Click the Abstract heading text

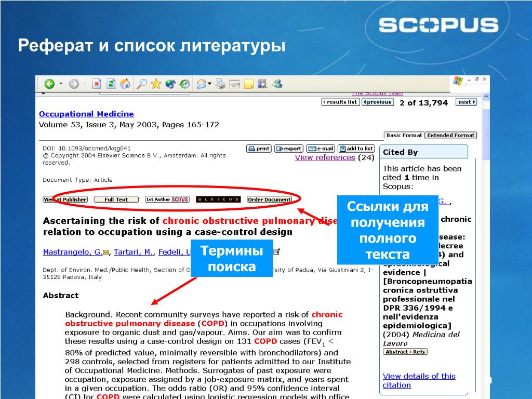61,296
